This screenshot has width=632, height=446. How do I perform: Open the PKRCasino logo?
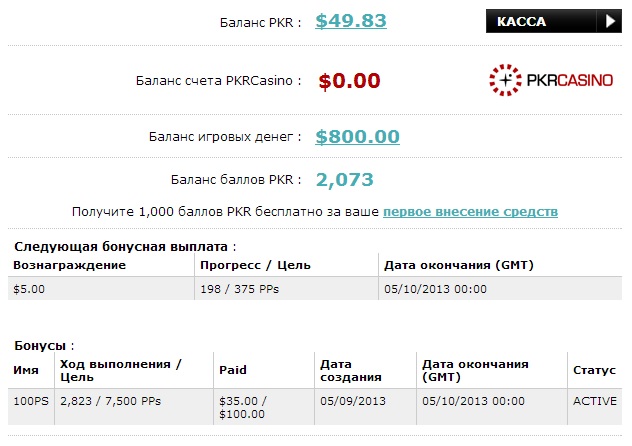pyautogui.click(x=551, y=79)
